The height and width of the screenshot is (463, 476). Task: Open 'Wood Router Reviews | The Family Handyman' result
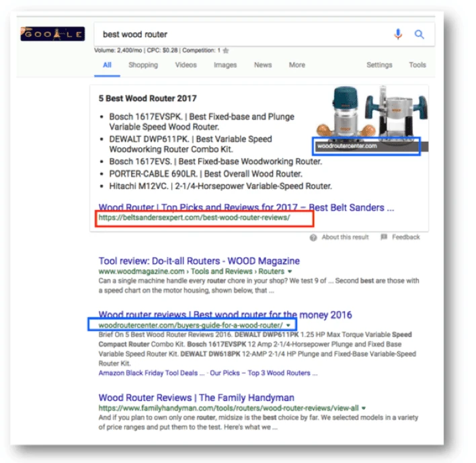[196, 398]
